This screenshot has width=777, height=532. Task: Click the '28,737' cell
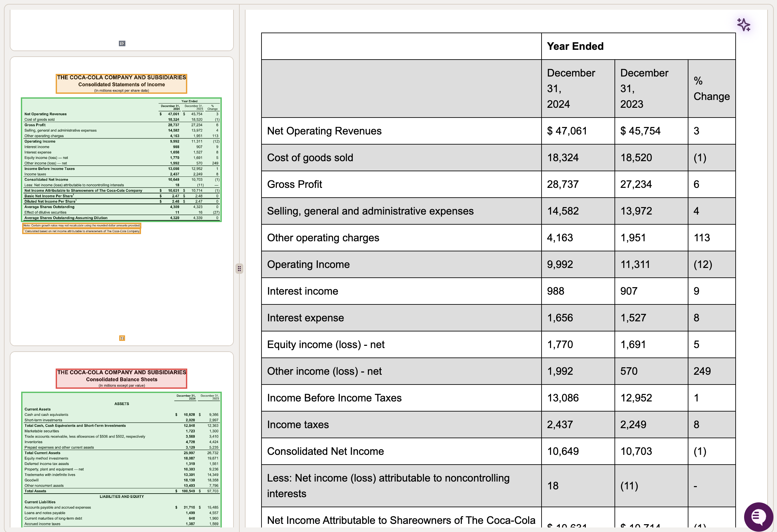[578, 185]
